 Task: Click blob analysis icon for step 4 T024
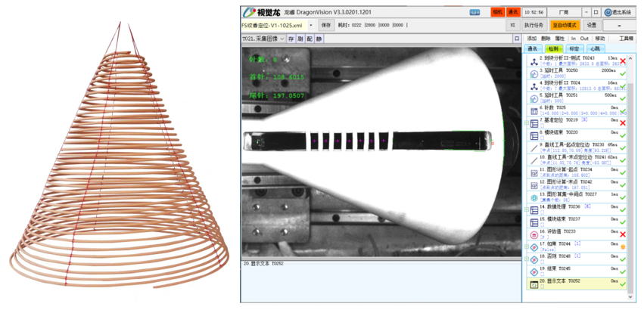[534, 87]
